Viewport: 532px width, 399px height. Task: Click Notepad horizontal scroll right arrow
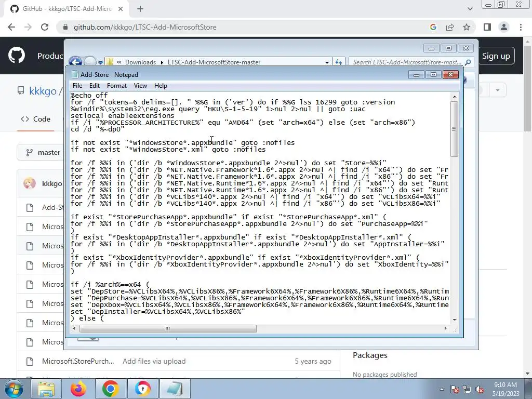point(446,328)
